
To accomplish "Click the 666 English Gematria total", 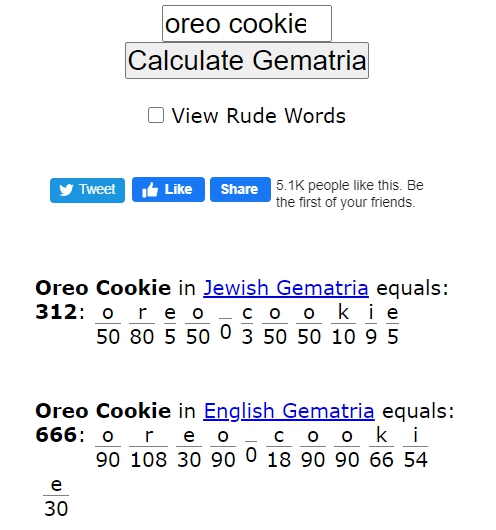I will pos(56,435).
